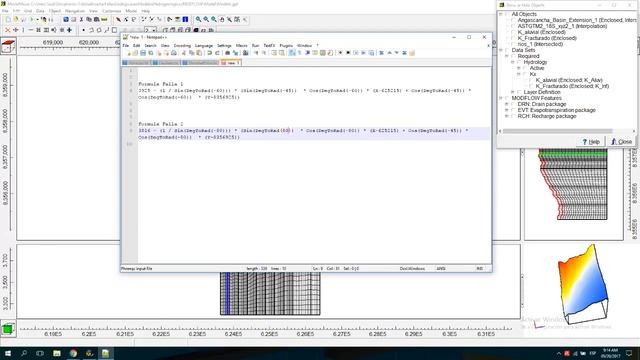Click Windows Start button
Screen dimensions: 640x360
[x=8, y=353]
